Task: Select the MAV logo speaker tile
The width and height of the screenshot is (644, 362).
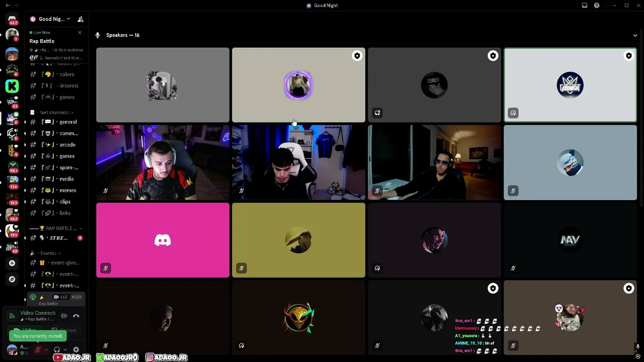Action: 570,240
